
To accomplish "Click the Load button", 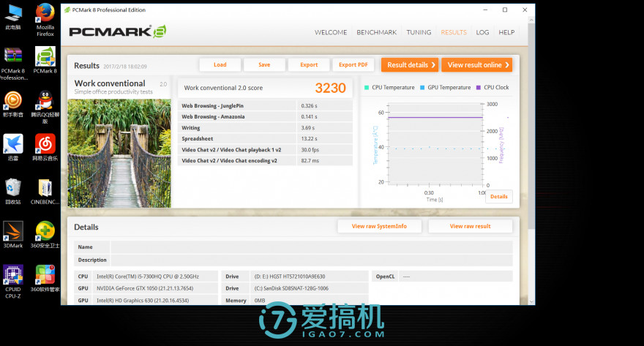I will [220, 65].
